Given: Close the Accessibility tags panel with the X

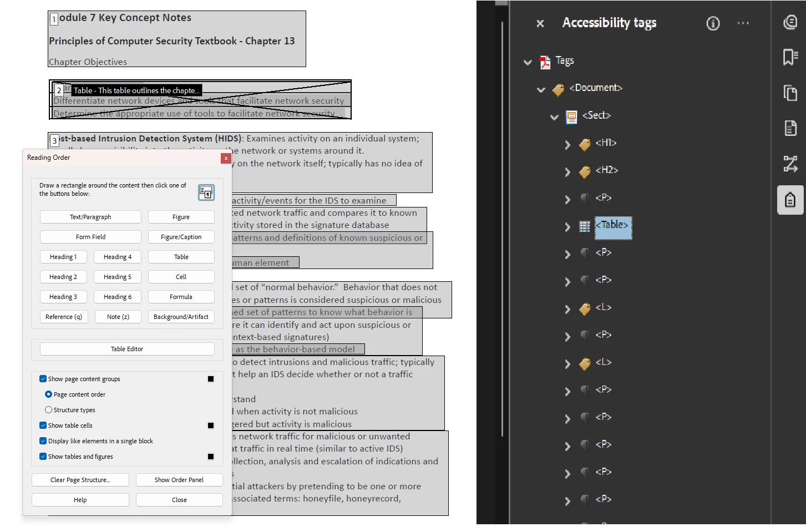Looking at the screenshot, I should (x=540, y=23).
